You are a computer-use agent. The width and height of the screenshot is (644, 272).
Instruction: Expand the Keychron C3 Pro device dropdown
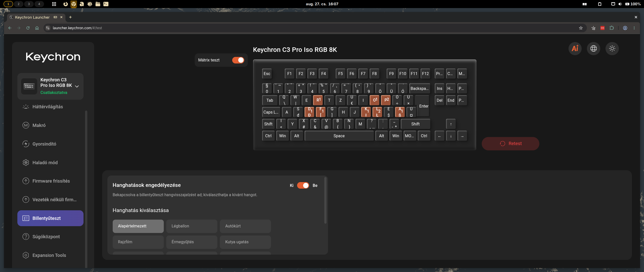[x=77, y=86]
